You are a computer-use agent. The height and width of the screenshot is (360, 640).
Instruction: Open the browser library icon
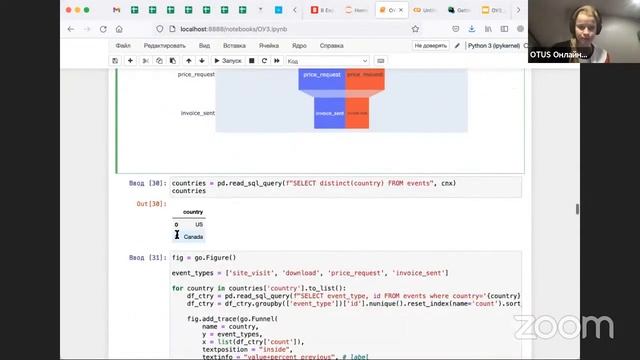488,29
